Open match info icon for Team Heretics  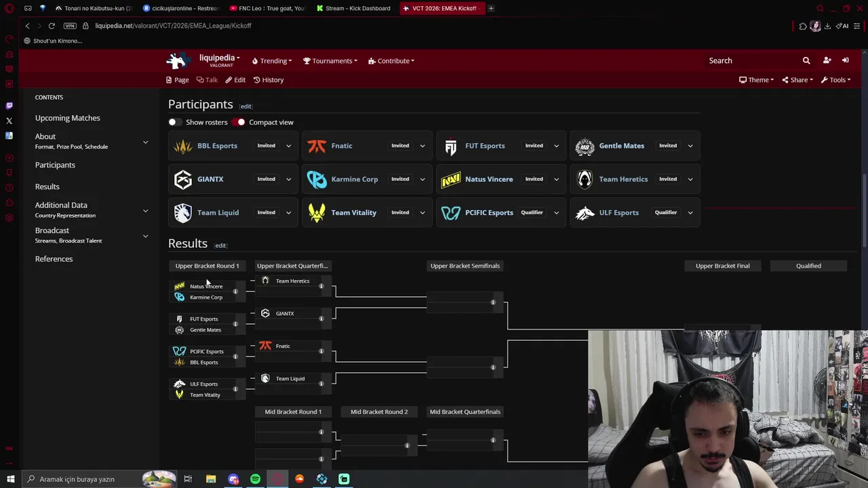[321, 286]
